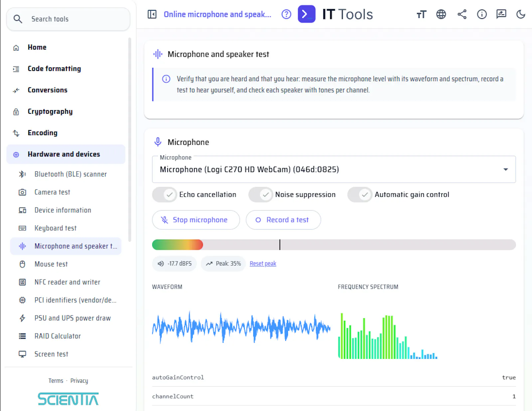
Task: Click the Mouse test icon
Action: pyautogui.click(x=22, y=264)
